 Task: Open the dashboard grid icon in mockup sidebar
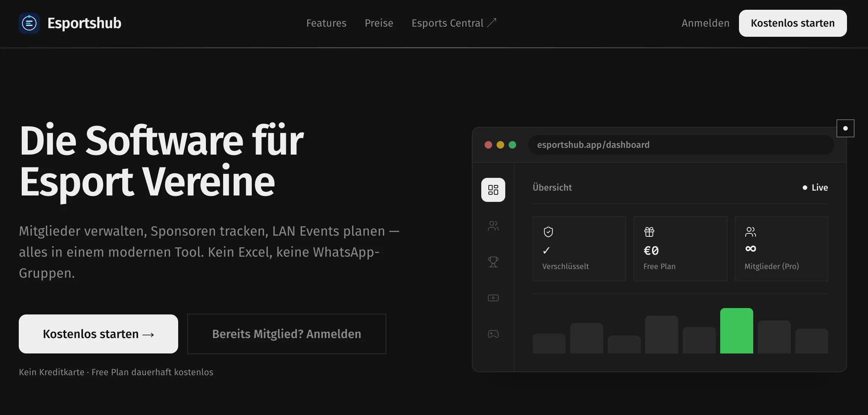(493, 190)
